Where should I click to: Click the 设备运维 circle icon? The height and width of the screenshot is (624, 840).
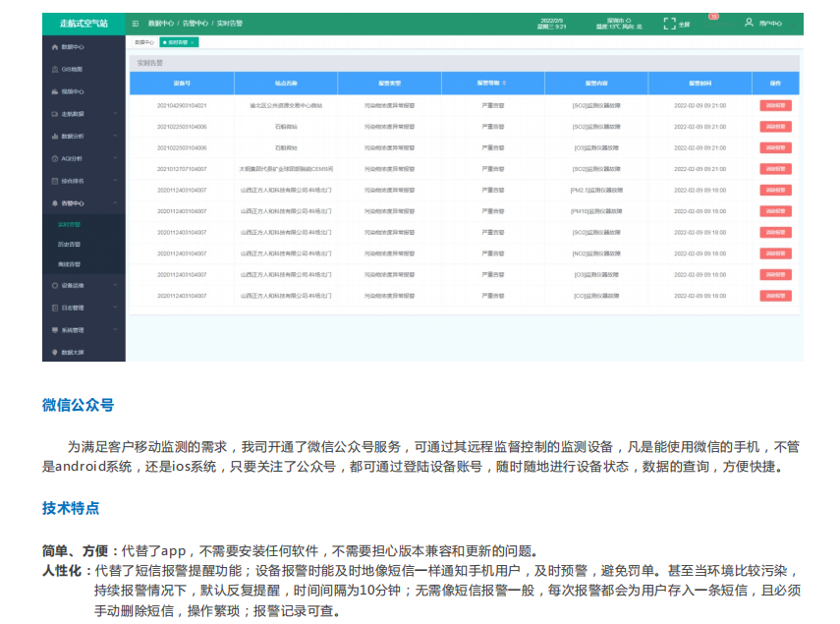click(55, 286)
